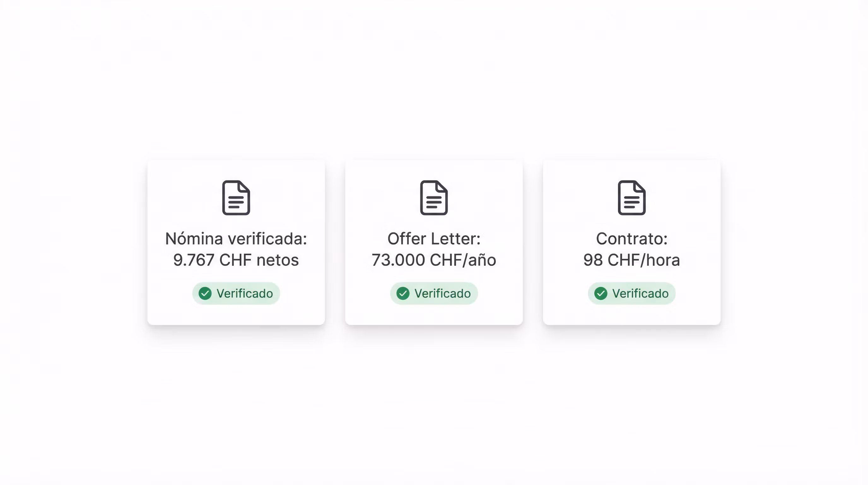This screenshot has width=868, height=485.
Task: Click the Contrato title text
Action: (x=631, y=239)
